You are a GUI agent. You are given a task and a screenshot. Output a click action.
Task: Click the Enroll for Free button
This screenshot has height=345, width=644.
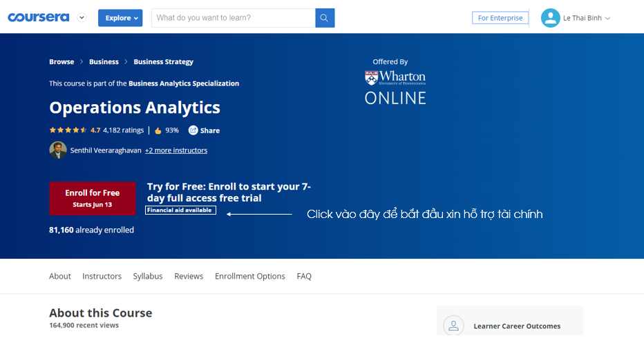pyautogui.click(x=93, y=199)
